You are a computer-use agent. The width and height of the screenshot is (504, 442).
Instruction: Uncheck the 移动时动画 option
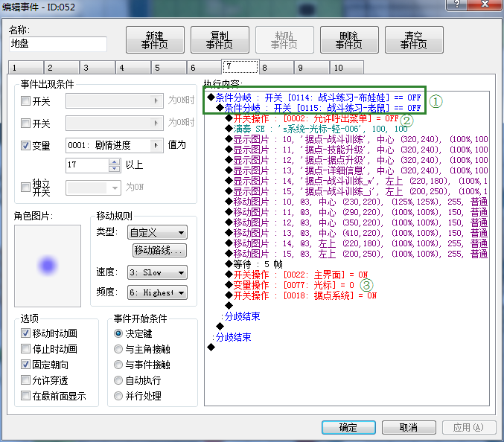click(x=25, y=333)
